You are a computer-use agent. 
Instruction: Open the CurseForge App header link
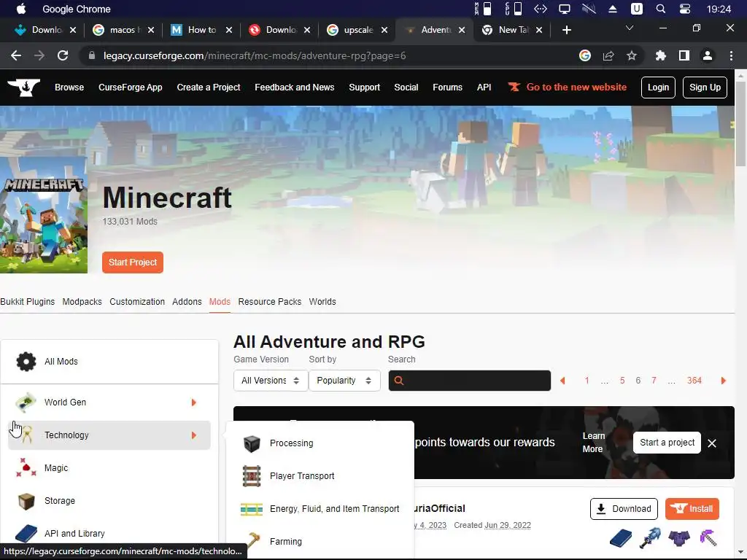130,87
